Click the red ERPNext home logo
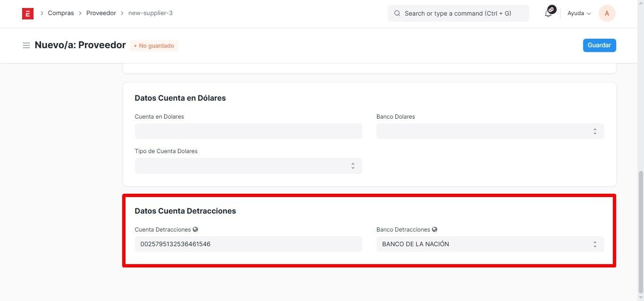This screenshot has width=644, height=301. coord(28,14)
